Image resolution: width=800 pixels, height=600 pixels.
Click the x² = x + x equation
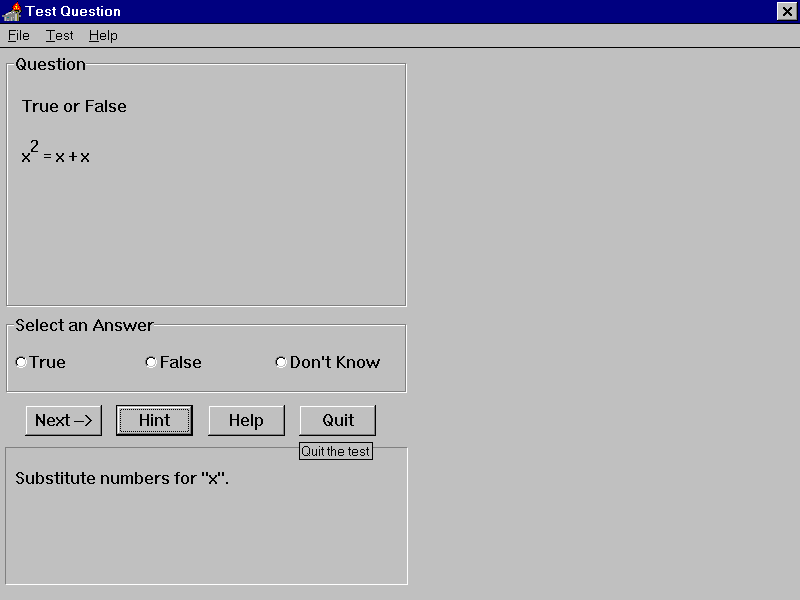click(56, 155)
